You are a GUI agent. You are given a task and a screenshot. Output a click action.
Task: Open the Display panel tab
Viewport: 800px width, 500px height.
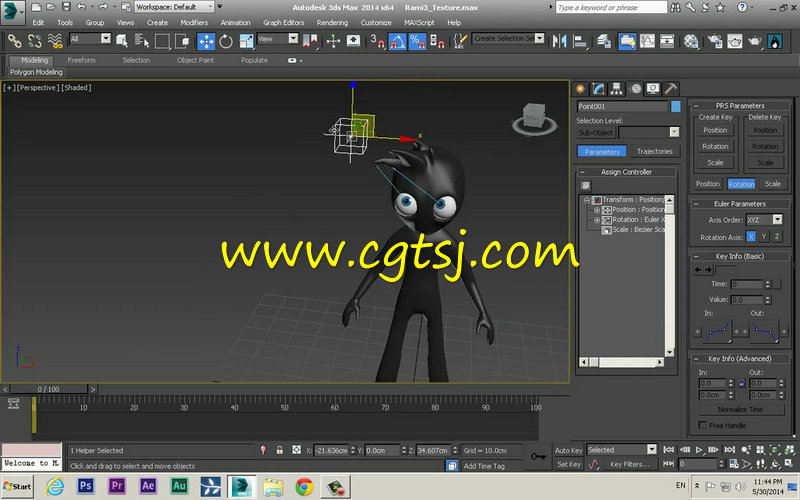(653, 89)
